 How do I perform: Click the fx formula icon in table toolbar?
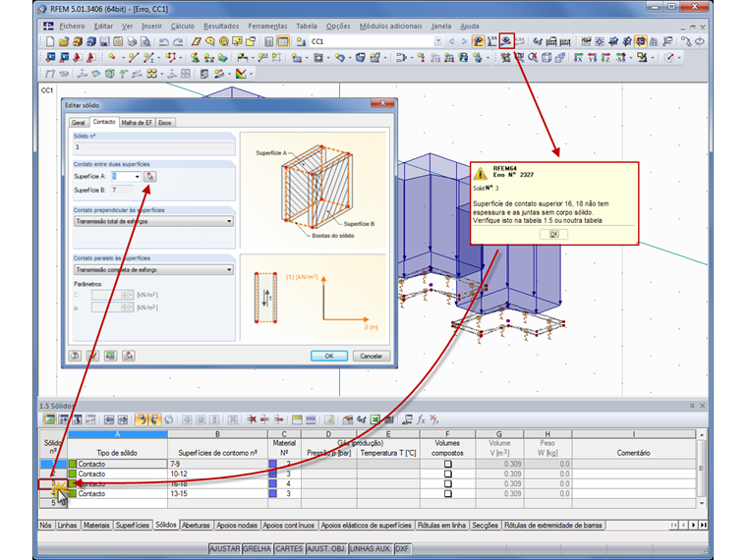(421, 420)
